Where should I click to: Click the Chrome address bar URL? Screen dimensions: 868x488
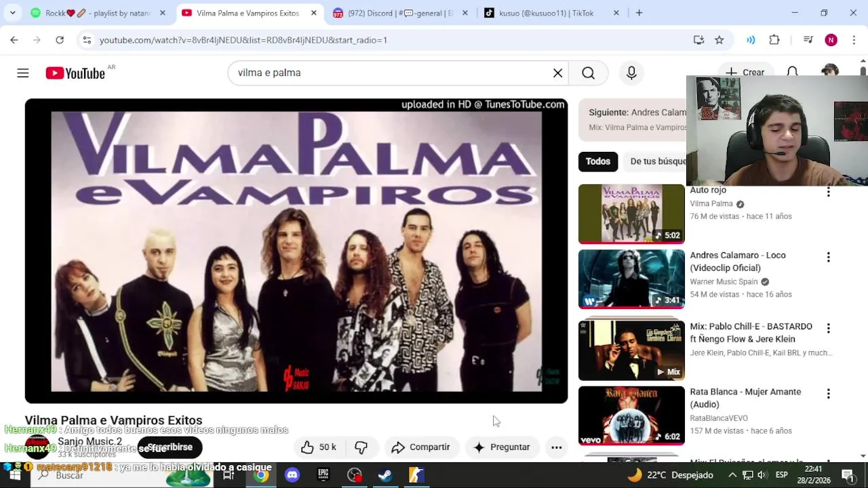[243, 40]
